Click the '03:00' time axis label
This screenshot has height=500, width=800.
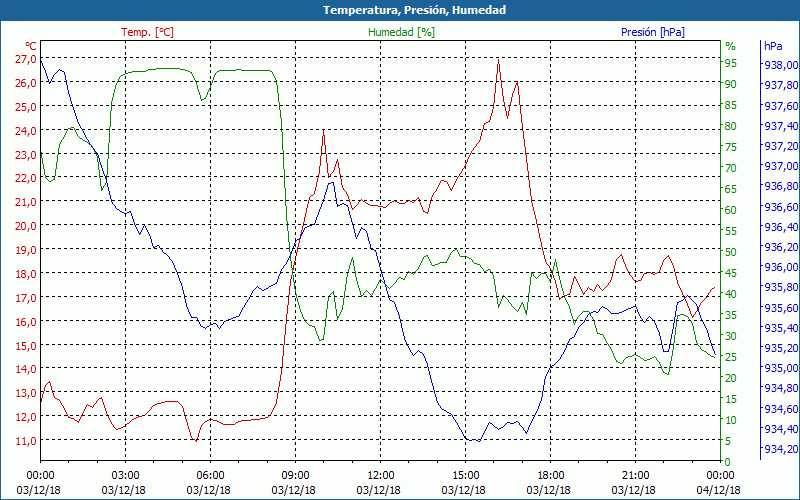coord(126,475)
